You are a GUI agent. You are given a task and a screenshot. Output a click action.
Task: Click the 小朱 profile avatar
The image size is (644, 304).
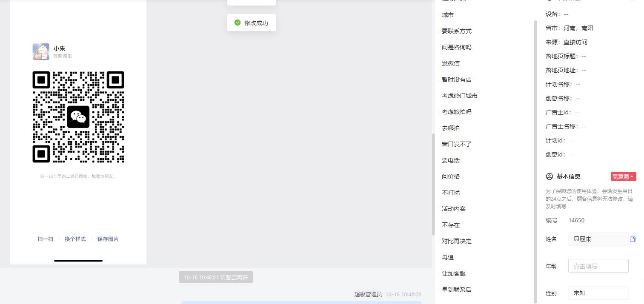41,51
